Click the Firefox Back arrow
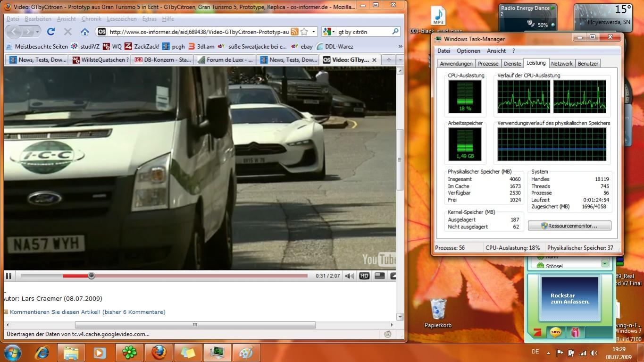 [x=14, y=32]
